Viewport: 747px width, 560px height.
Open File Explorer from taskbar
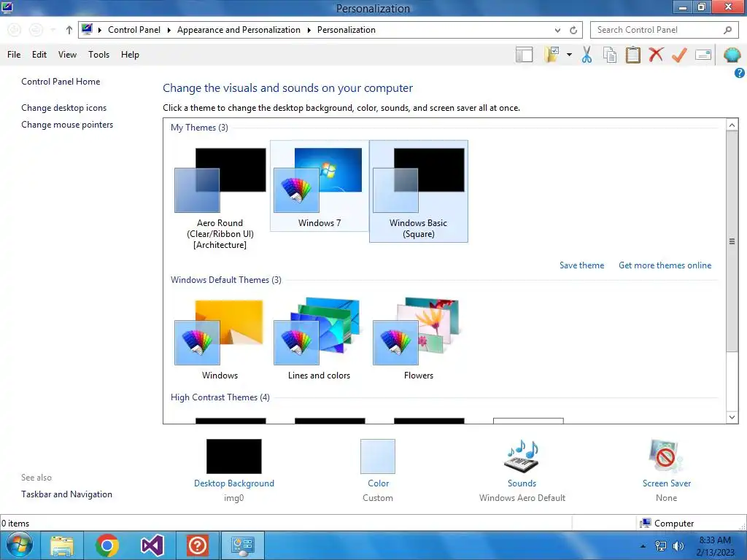(x=62, y=545)
